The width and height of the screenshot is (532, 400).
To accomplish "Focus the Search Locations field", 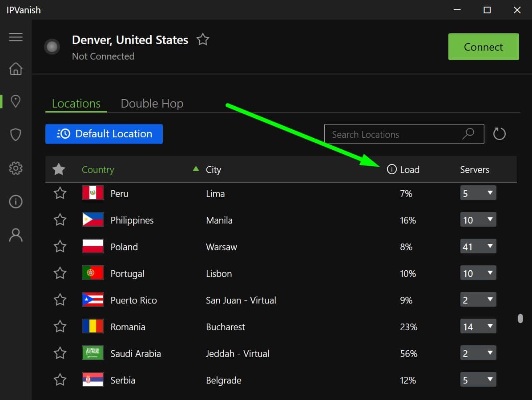I will 404,134.
